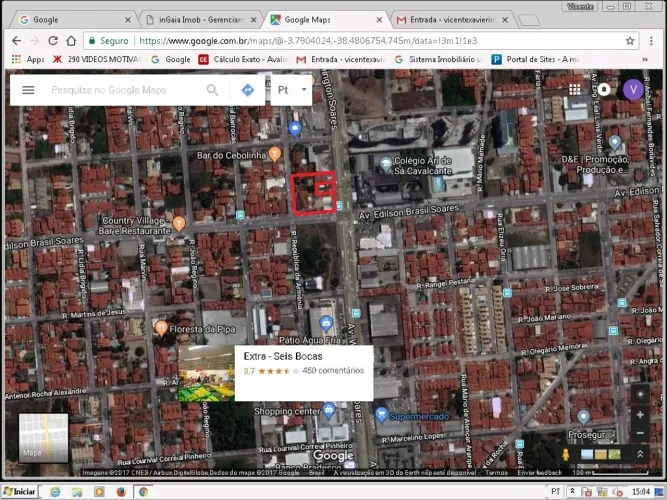Open the purple V account avatar
Screen dimensions: 667x500
click(633, 89)
